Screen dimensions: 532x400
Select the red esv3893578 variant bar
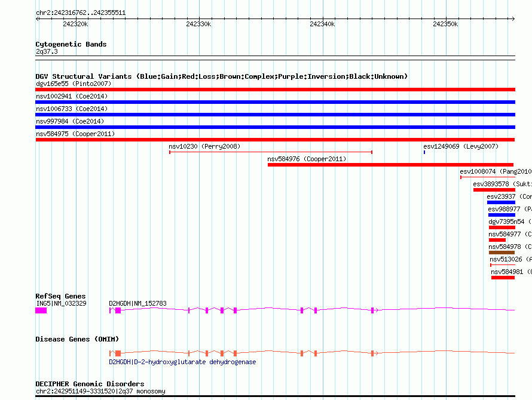[494, 190]
